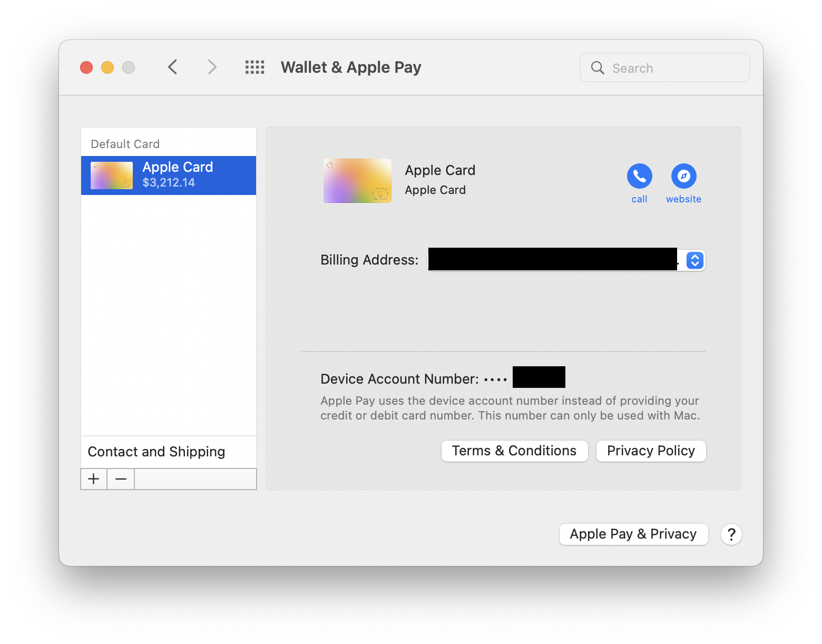Open Apple Pay & Privacy info

[633, 534]
